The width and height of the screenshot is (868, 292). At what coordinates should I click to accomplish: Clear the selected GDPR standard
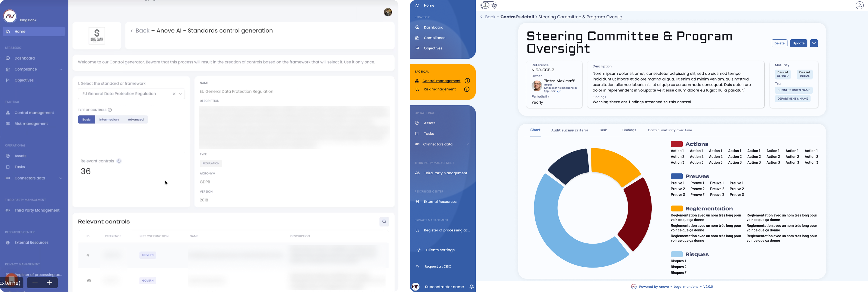[x=174, y=94]
